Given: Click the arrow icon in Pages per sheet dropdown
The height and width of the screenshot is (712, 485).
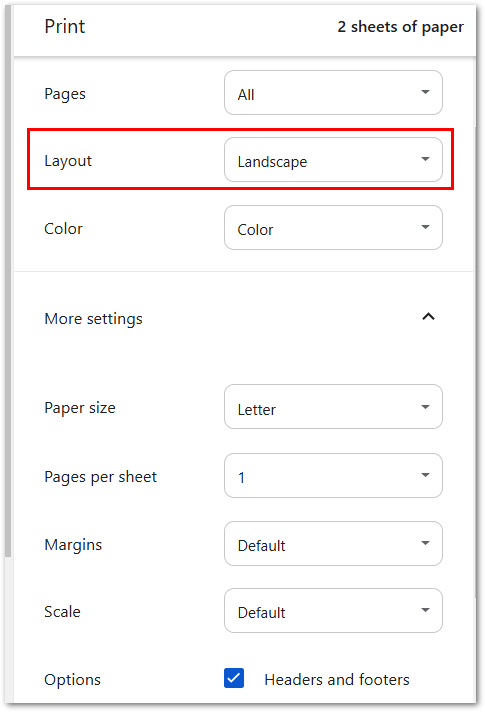Looking at the screenshot, I should [425, 475].
